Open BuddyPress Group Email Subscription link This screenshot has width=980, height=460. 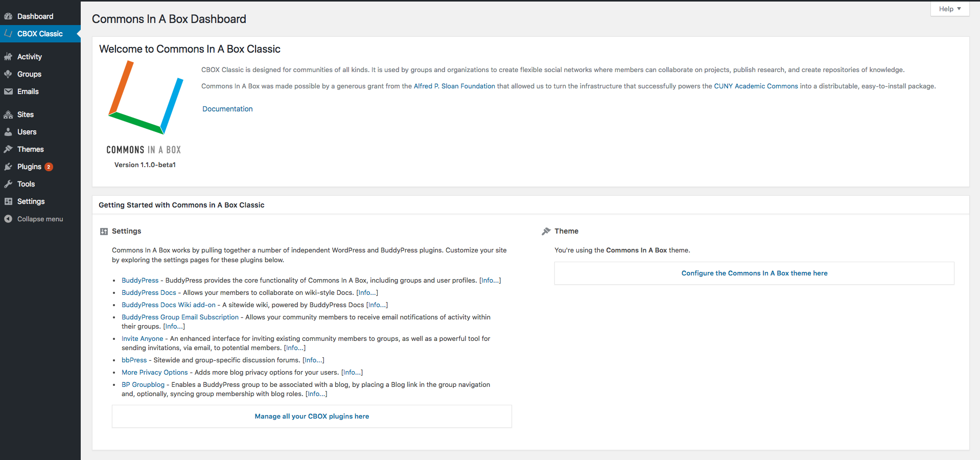(180, 317)
